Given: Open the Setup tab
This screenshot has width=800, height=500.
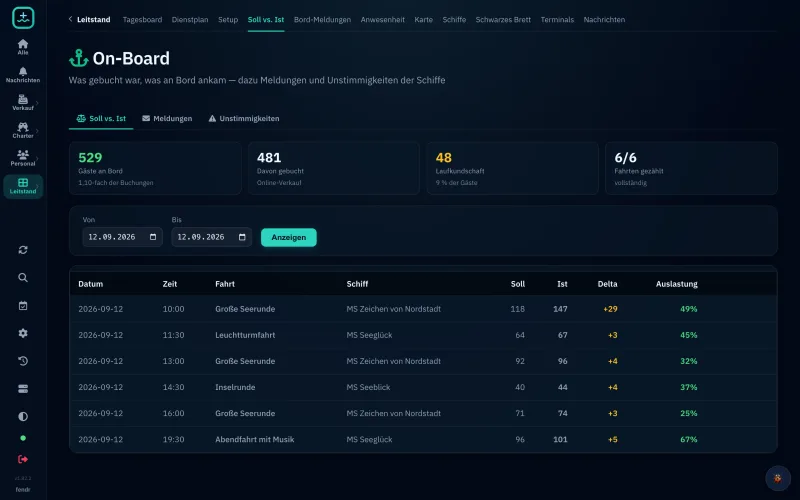Looking at the screenshot, I should 228,19.
